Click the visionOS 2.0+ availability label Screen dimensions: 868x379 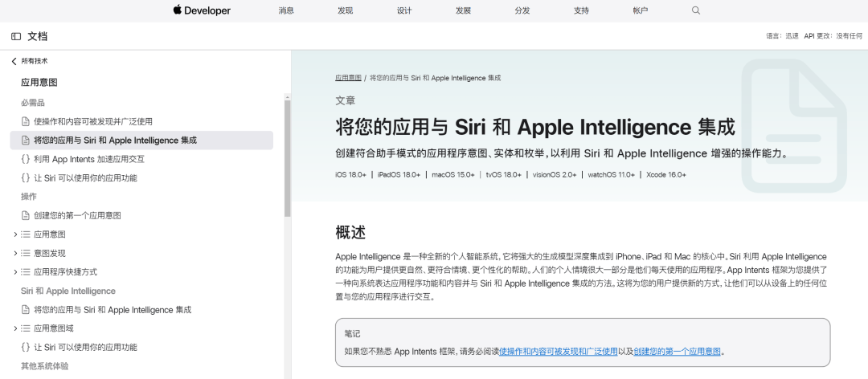click(555, 175)
